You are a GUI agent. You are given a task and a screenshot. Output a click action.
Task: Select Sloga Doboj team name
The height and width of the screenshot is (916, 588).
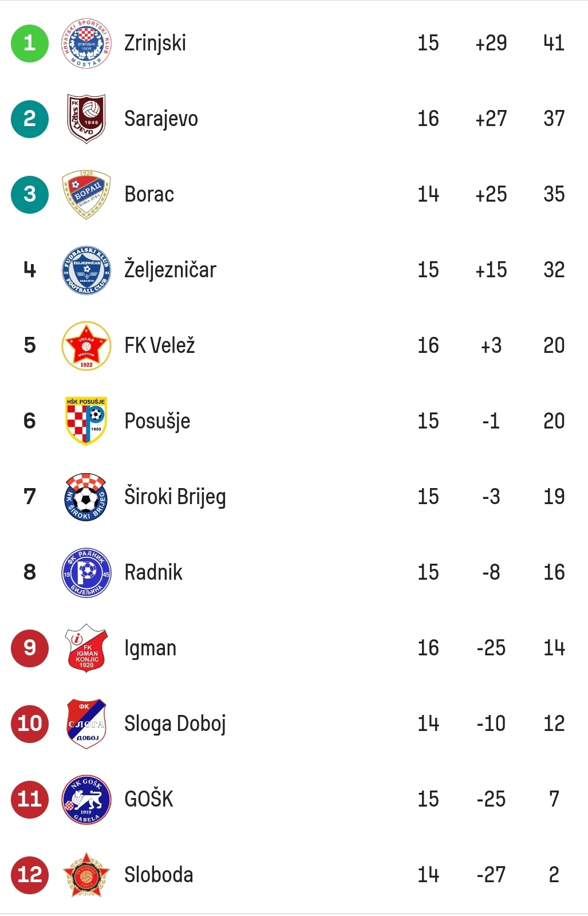(175, 724)
